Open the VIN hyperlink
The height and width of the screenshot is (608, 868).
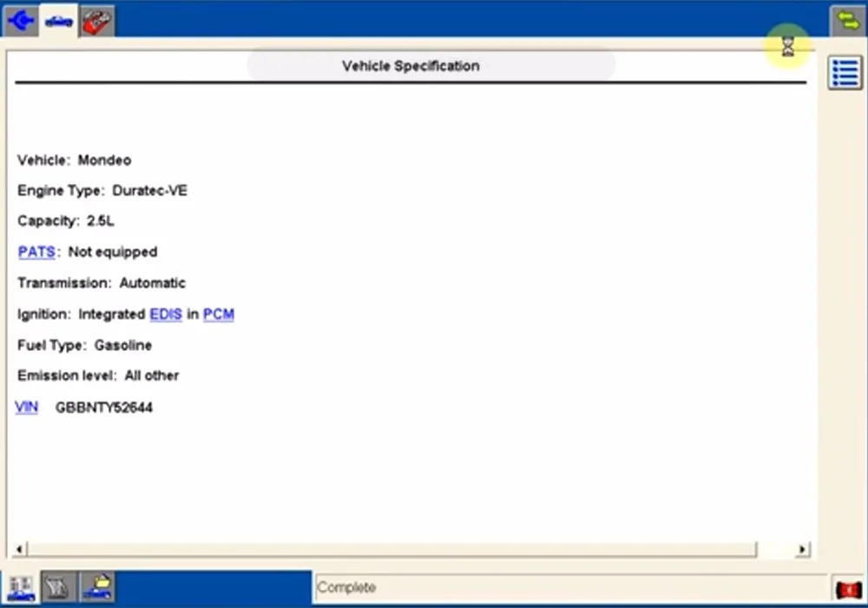point(27,407)
